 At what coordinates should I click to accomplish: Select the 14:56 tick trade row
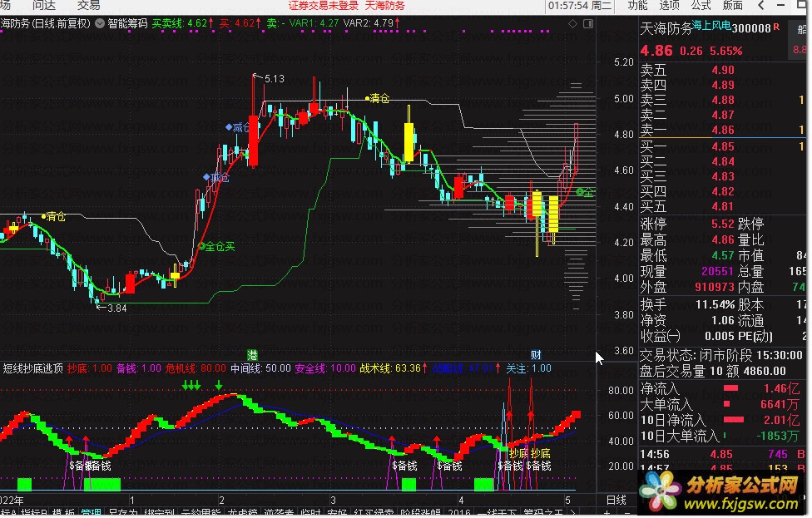tap(722, 454)
